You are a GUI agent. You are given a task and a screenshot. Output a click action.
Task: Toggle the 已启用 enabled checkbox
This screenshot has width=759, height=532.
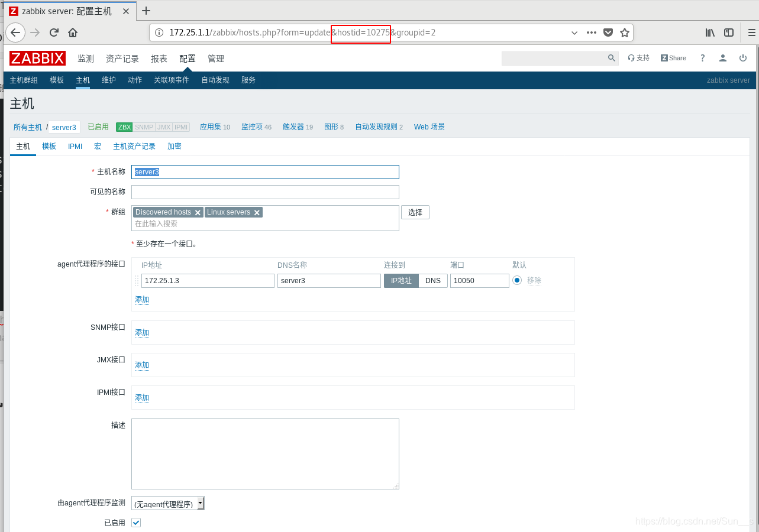pos(136,523)
